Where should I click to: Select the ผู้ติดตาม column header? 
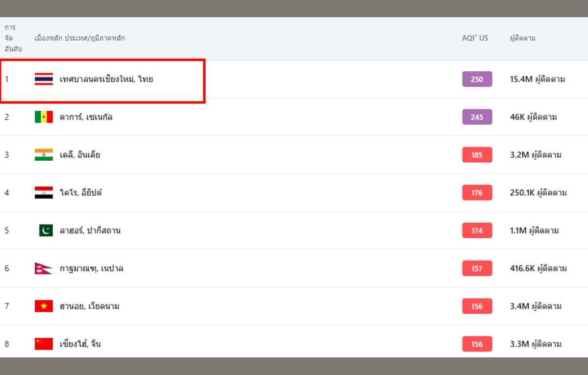tap(522, 38)
